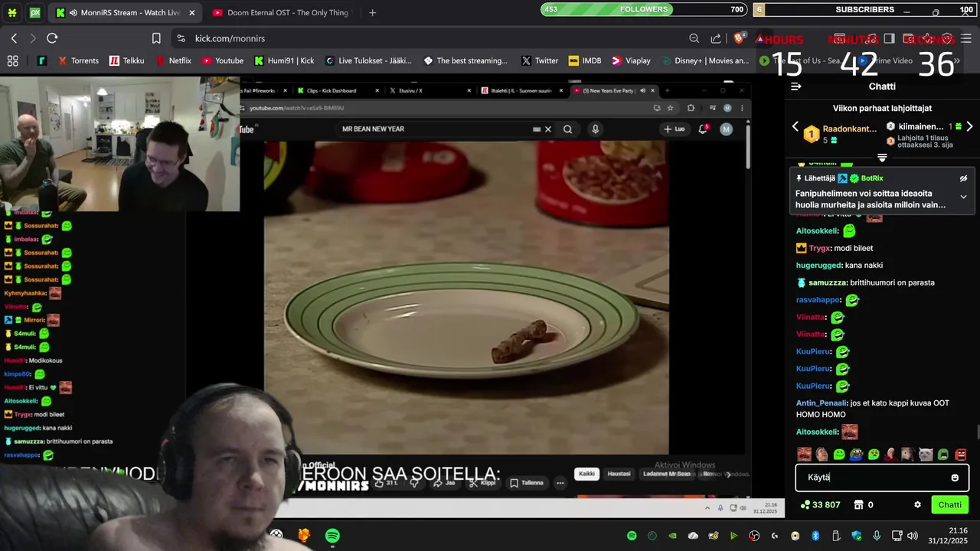This screenshot has height=551, width=980.
Task: Switch to Doom Eternal OST tab
Action: [x=280, y=13]
